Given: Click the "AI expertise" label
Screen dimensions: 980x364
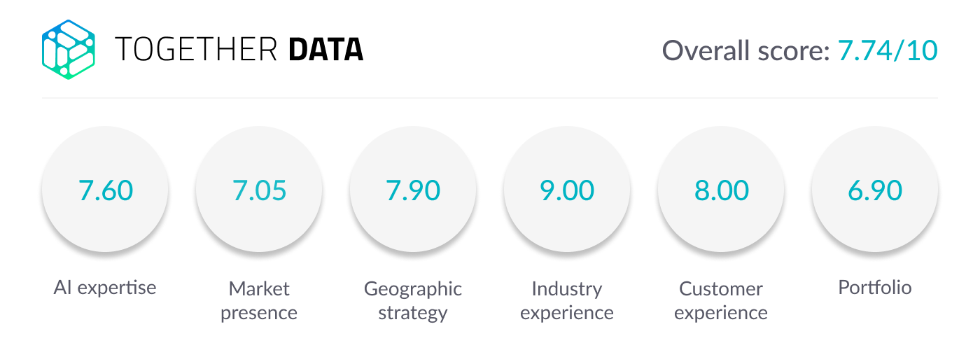Looking at the screenshot, I should point(105,287).
